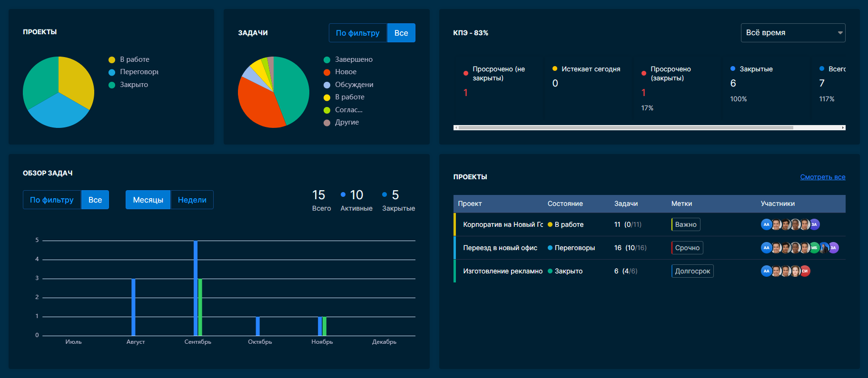Switch the task overview to "Недели"
The width and height of the screenshot is (868, 378).
pyautogui.click(x=192, y=200)
